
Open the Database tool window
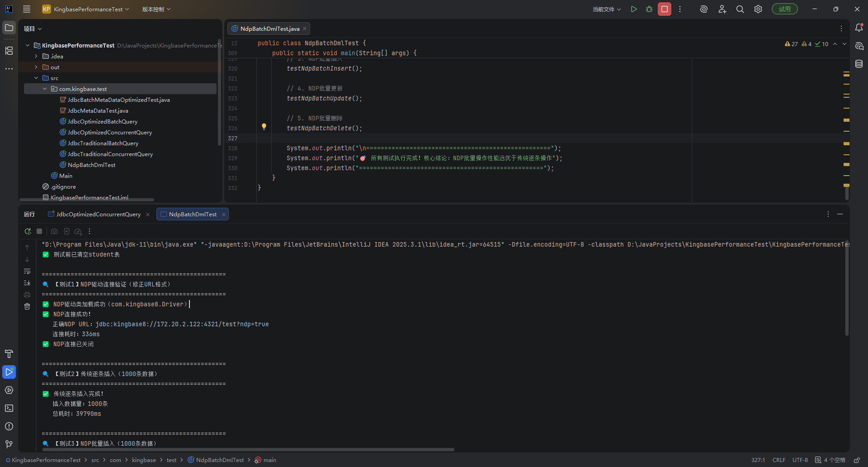click(x=859, y=64)
